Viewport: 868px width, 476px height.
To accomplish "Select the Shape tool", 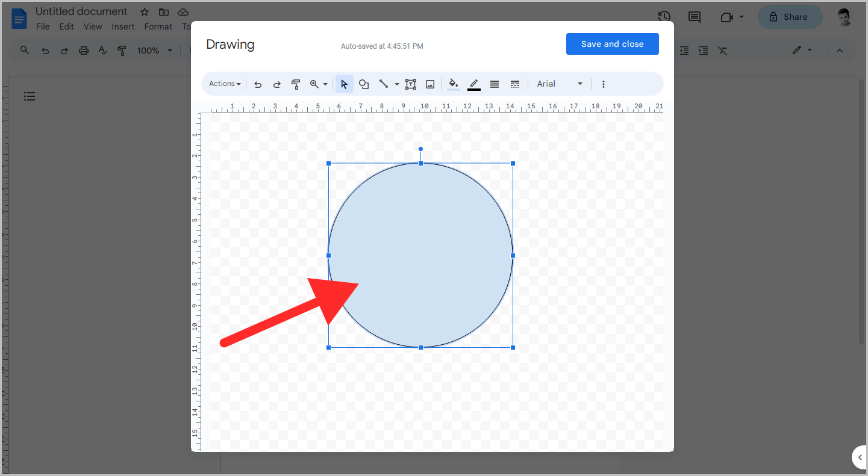I will point(364,84).
